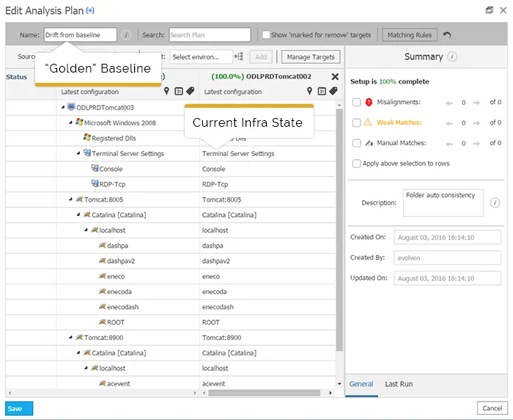Open the Select environment dropdown

[x=202, y=56]
